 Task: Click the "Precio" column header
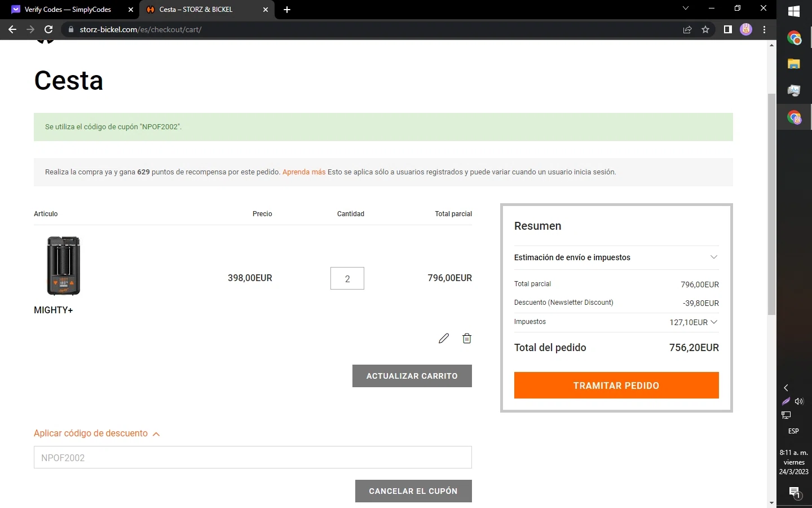click(262, 214)
